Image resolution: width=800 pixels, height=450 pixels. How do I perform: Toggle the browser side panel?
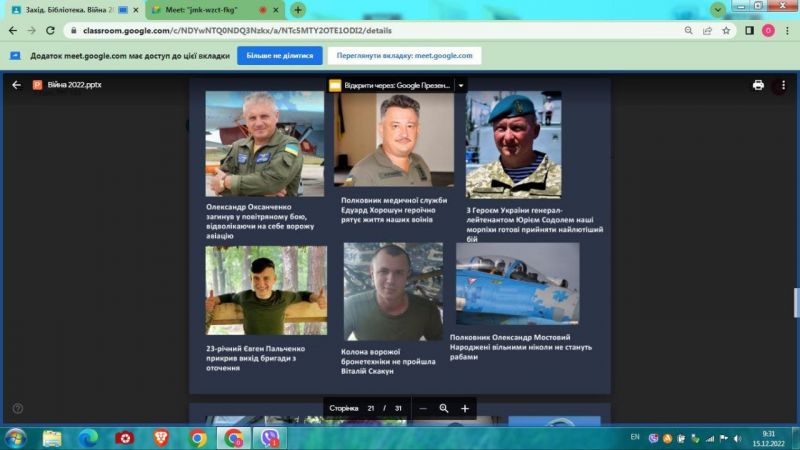click(x=749, y=31)
